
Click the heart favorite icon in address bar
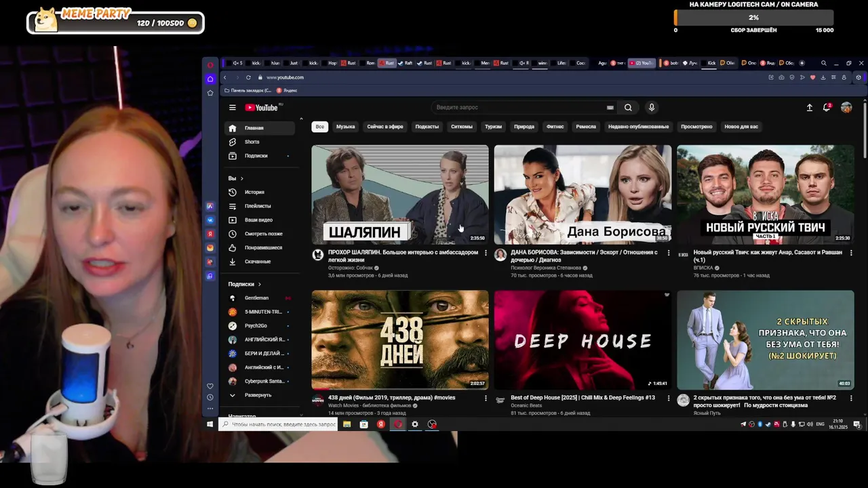click(x=812, y=77)
